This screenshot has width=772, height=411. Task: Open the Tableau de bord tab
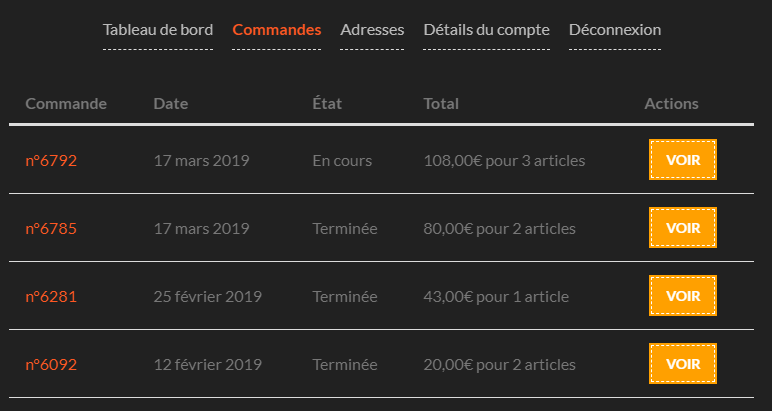(158, 29)
